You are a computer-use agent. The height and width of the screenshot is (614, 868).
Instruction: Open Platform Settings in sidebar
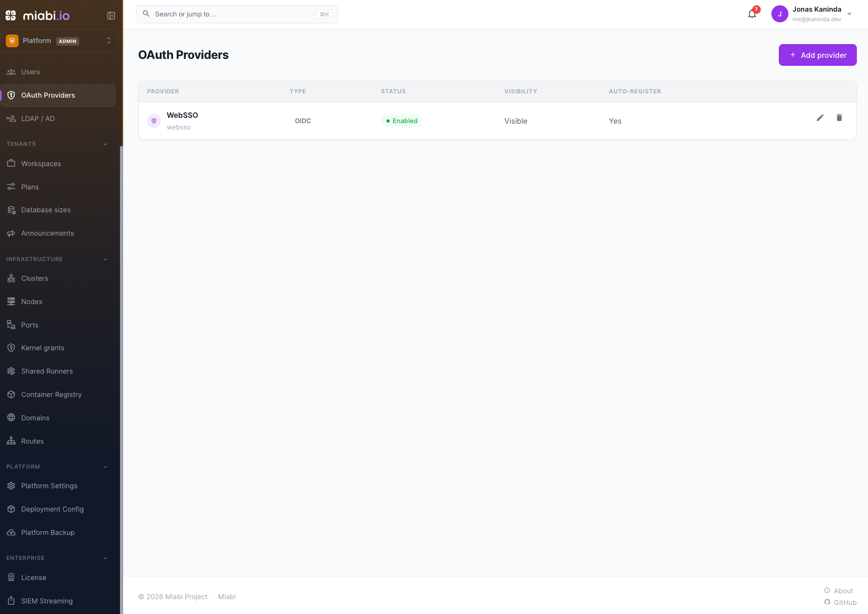[x=58, y=486]
